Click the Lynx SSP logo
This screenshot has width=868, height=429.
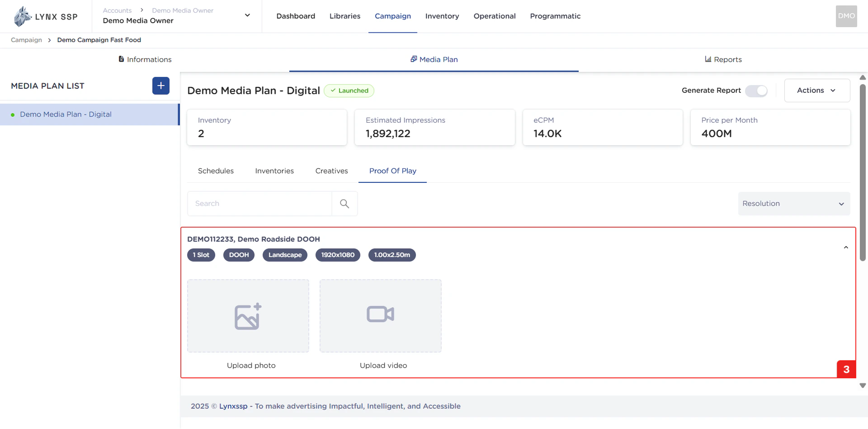point(46,16)
